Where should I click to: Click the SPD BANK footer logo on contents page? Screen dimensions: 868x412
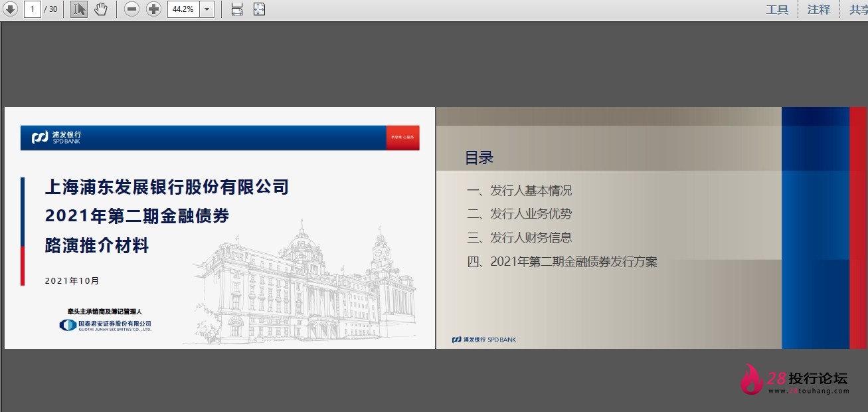pyautogui.click(x=483, y=340)
